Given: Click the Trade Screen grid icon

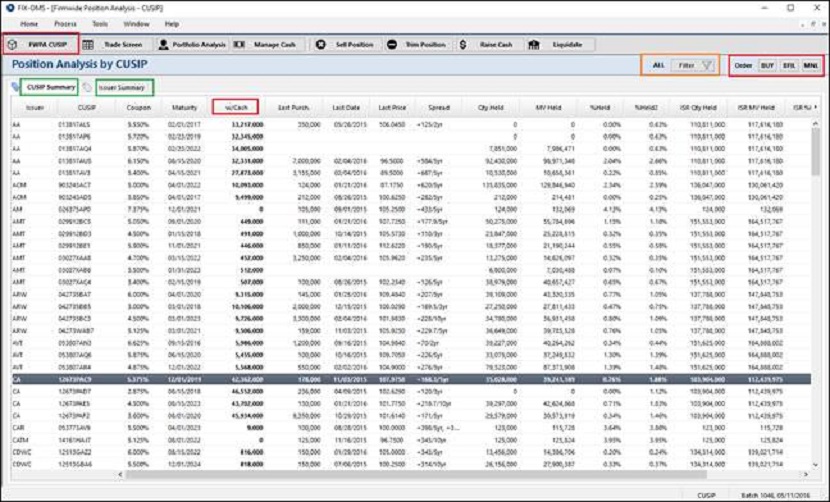Looking at the screenshot, I should (x=88, y=45).
